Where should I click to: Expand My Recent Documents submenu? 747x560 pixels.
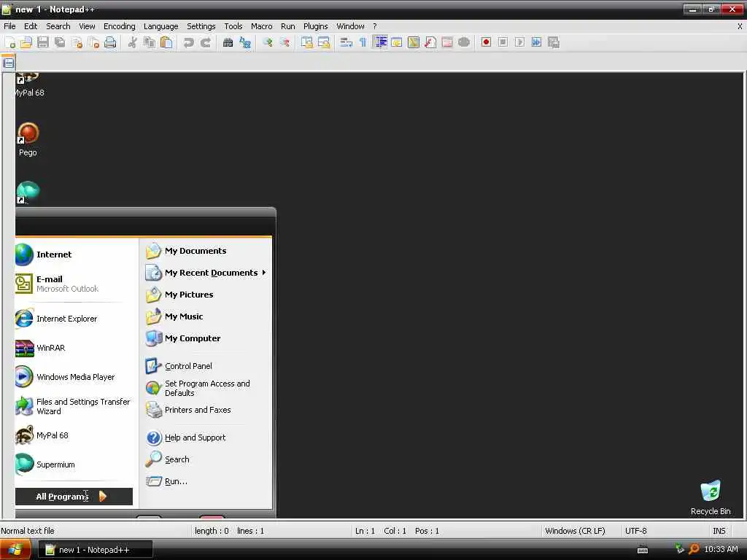(x=206, y=273)
